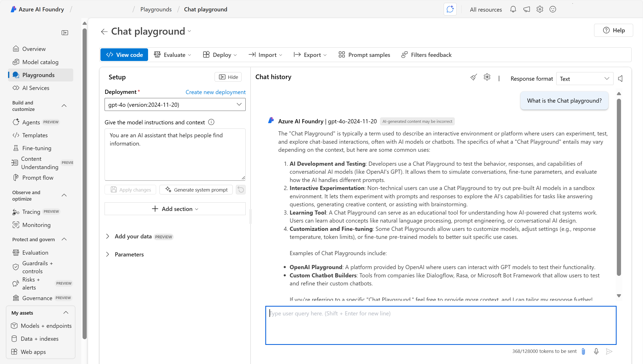Open the Response format Text dropdown

point(584,79)
